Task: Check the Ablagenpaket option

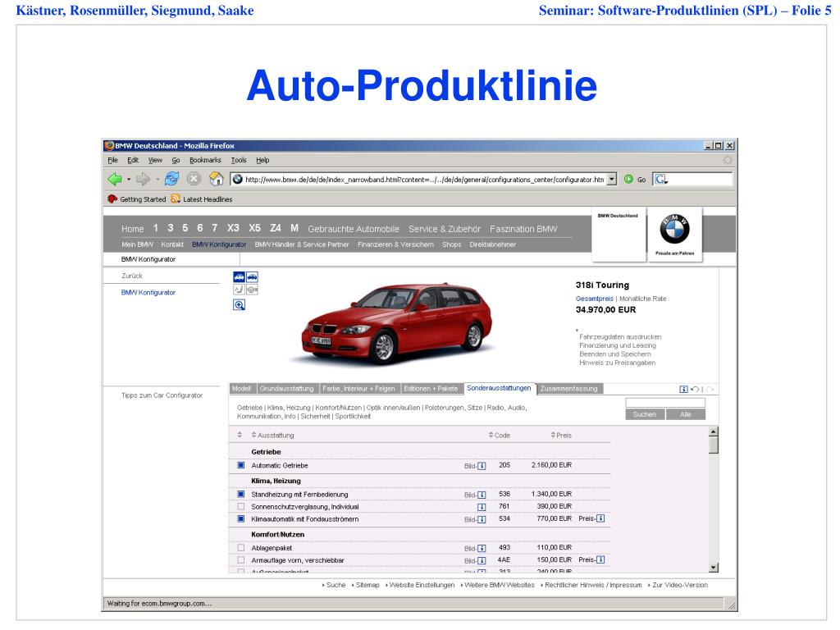Action: coord(241,547)
